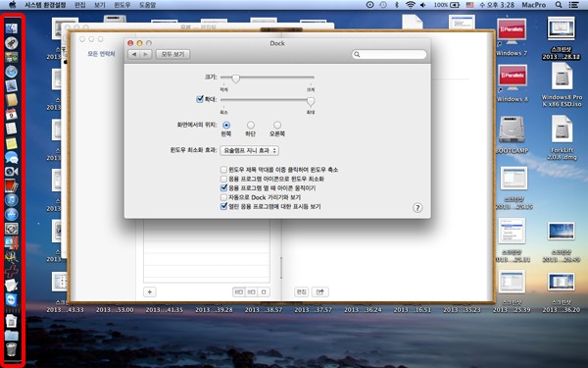Open Messages speech bubble icon in Dock
Viewport: 588px width, 368px height.
click(x=11, y=157)
